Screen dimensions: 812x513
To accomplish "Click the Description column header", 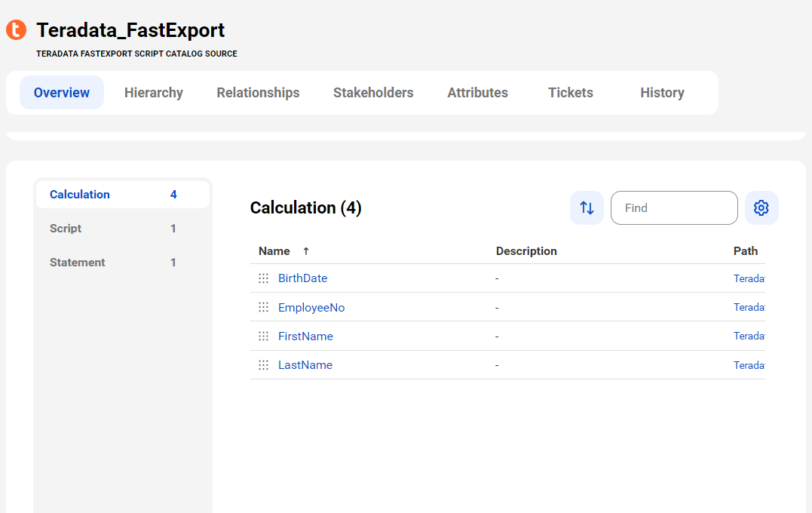I will tap(526, 251).
